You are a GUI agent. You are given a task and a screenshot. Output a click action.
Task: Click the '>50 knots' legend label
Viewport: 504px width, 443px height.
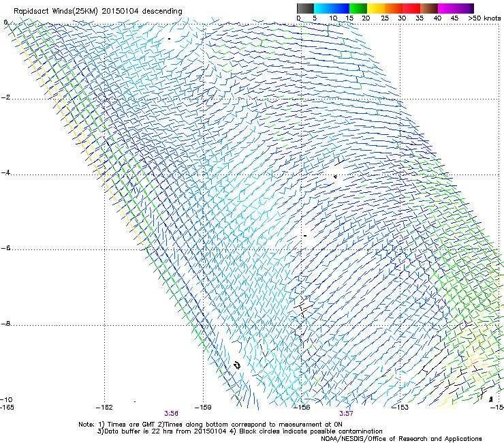484,18
